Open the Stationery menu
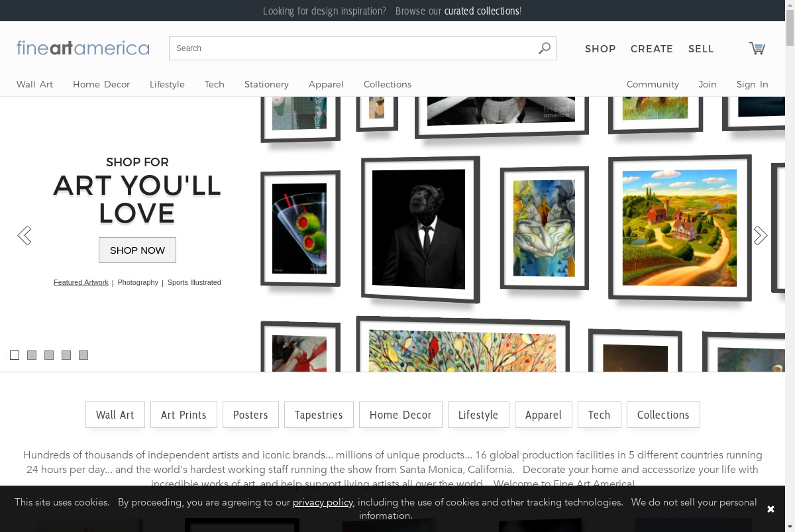795x532 pixels. (x=266, y=84)
